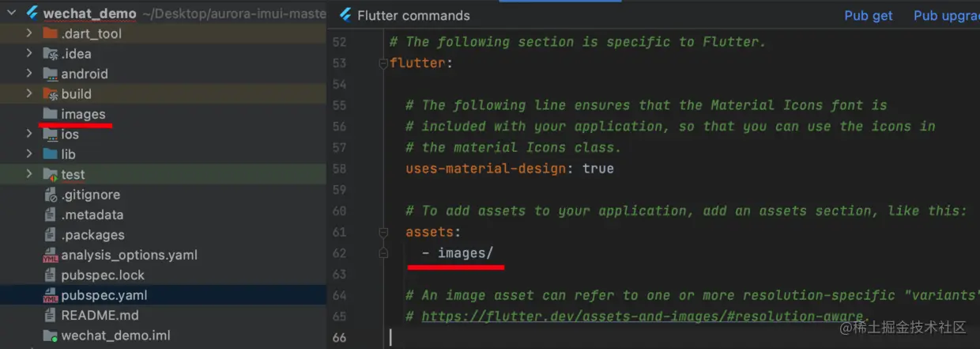980x349 pixels.
Task: Click the pubspec.lock file icon
Action: tap(51, 275)
